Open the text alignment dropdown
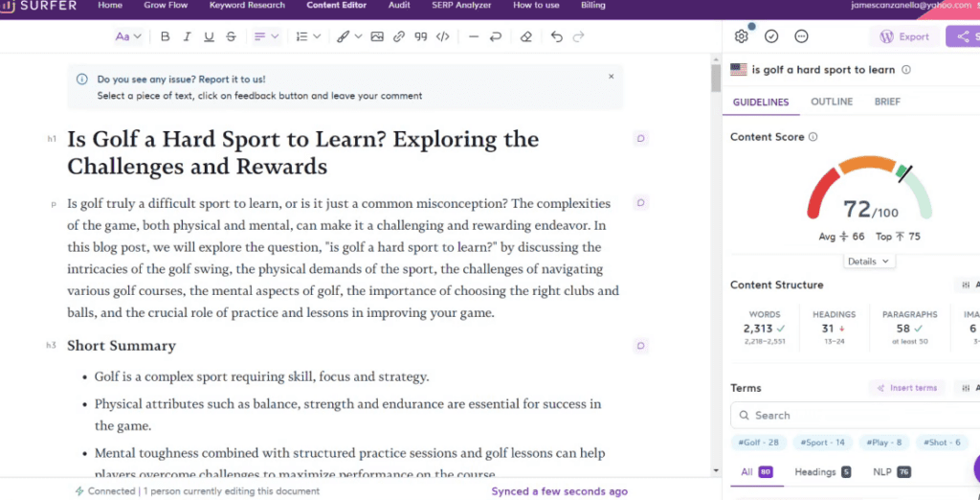Screen dimensions: 980x500 click(266, 37)
